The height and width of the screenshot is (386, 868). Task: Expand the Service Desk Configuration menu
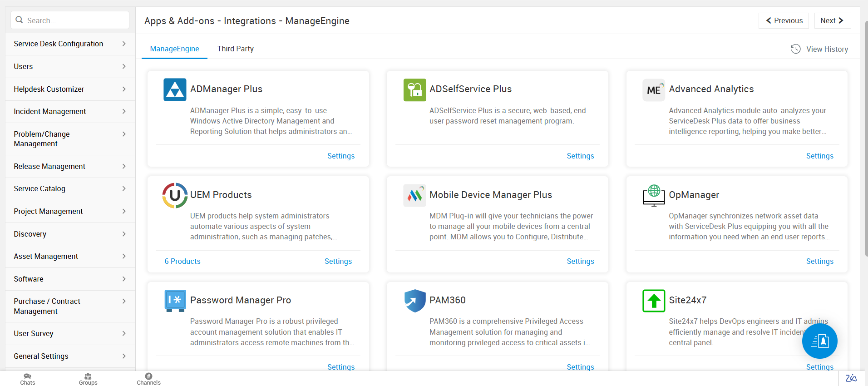pos(70,44)
